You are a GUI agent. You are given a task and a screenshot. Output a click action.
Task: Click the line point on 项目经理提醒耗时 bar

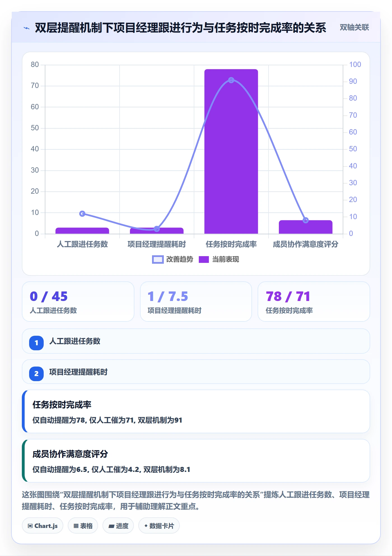pyautogui.click(x=157, y=229)
